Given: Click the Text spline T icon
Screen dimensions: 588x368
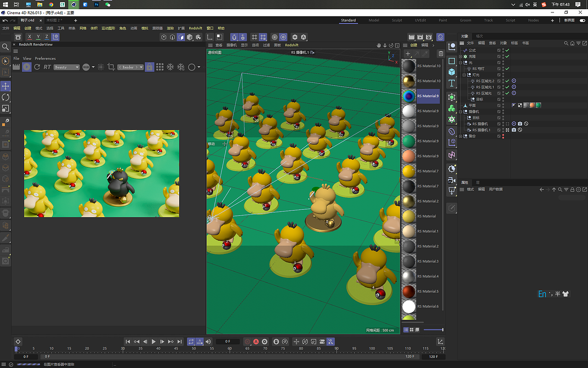Looking at the screenshot, I should (x=452, y=83).
